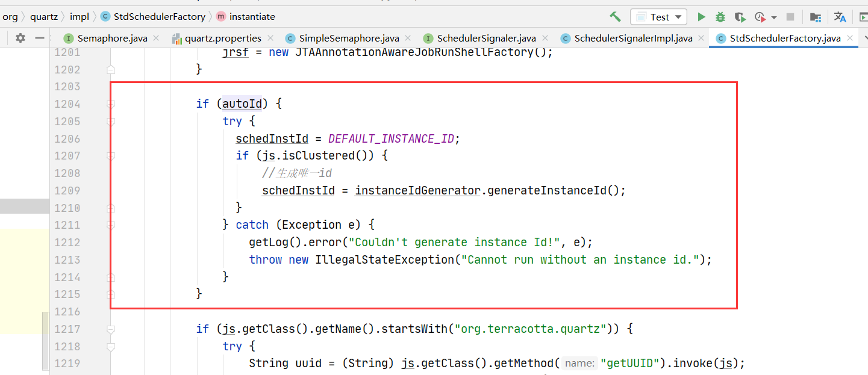Click line number 1213 in gutter
868x375 pixels.
click(67, 259)
